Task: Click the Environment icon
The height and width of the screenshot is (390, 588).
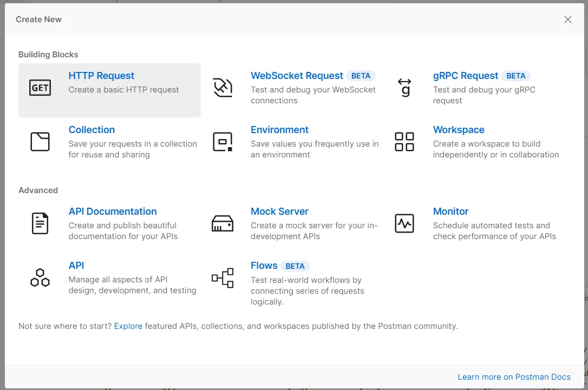Action: [x=223, y=142]
